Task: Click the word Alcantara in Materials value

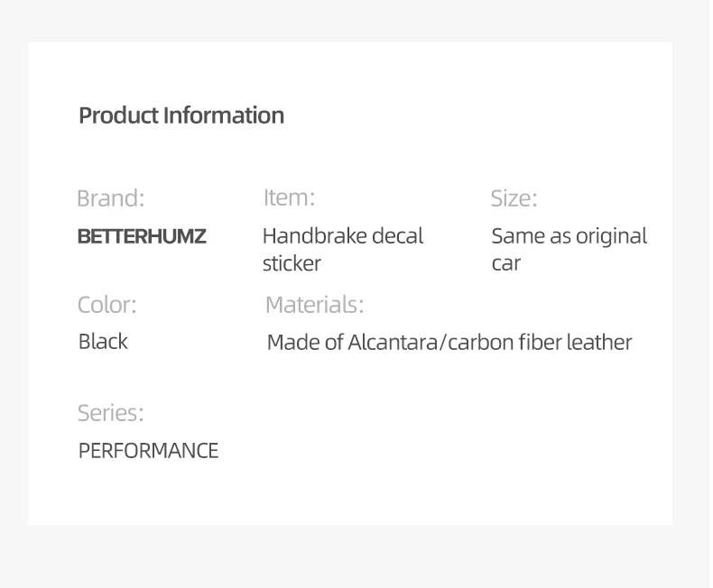Action: 393,343
